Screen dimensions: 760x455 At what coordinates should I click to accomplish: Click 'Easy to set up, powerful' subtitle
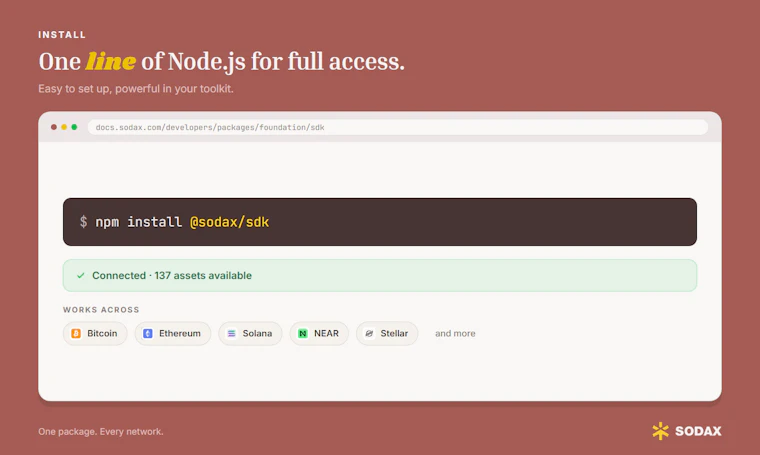pyautogui.click(x=136, y=89)
